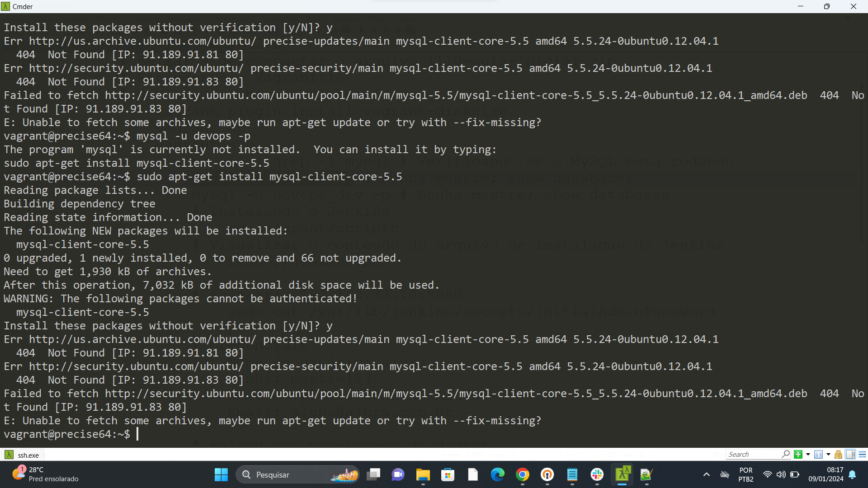Open clock and calendar at 08:17
Image resolution: width=868 pixels, height=488 pixels.
(x=826, y=475)
